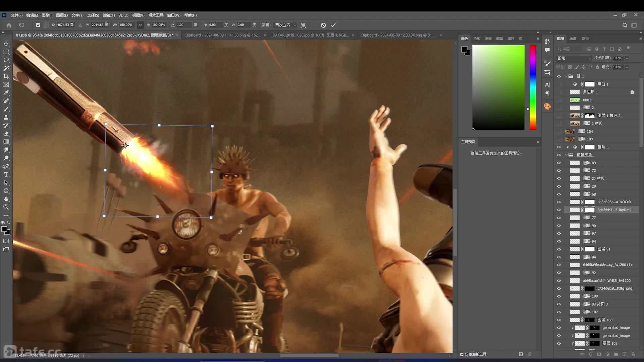Cancel the transform in options bar

click(323, 25)
